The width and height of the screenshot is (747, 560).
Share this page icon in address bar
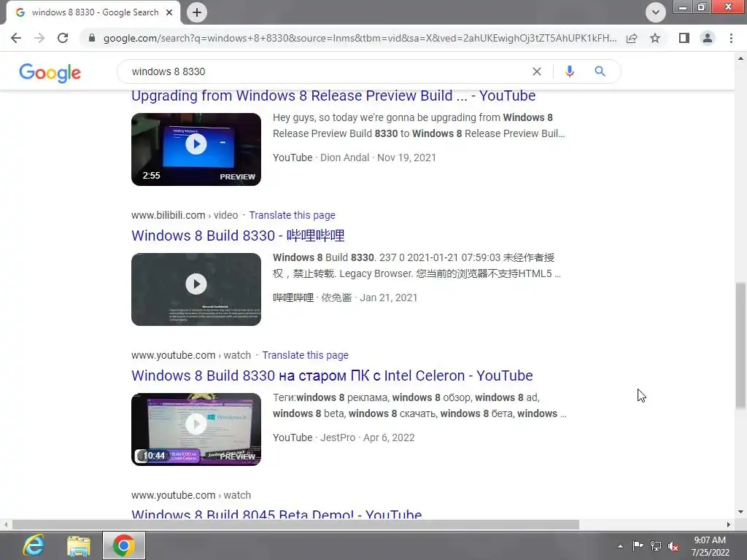coord(632,38)
